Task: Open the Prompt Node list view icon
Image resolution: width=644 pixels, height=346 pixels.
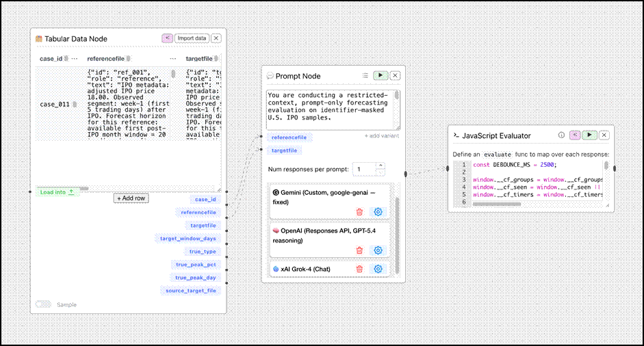Action: click(365, 75)
